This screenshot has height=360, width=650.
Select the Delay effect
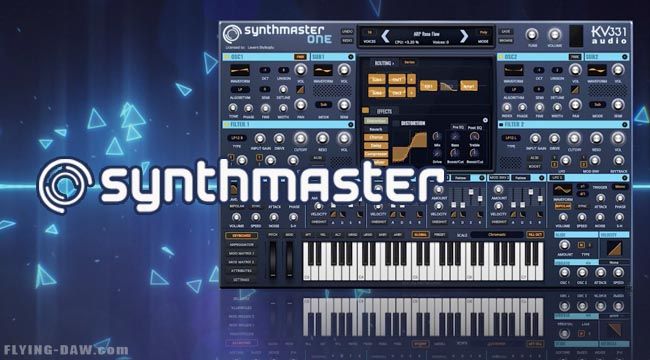[376, 146]
